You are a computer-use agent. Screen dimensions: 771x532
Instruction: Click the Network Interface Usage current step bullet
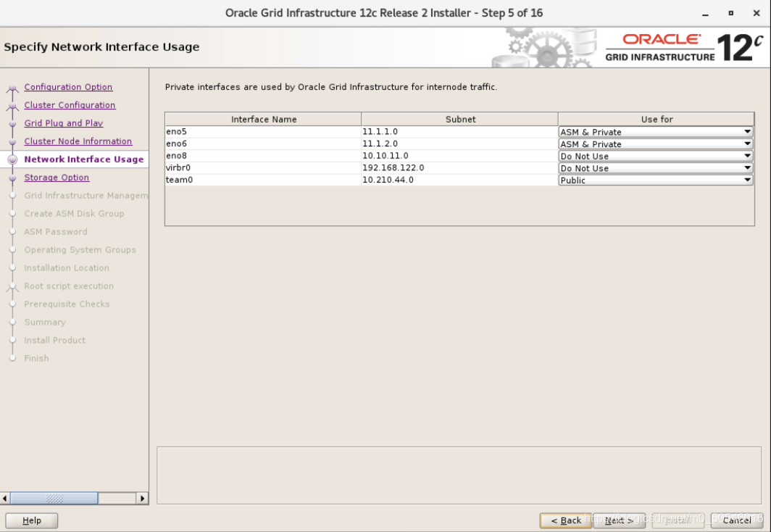tap(13, 159)
